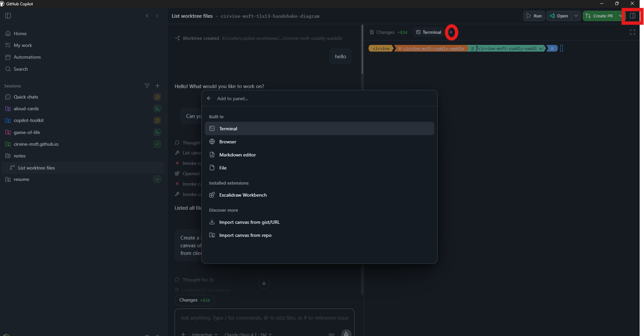Expand the Open button dropdown arrow
Image resolution: width=644 pixels, height=336 pixels.
click(576, 16)
